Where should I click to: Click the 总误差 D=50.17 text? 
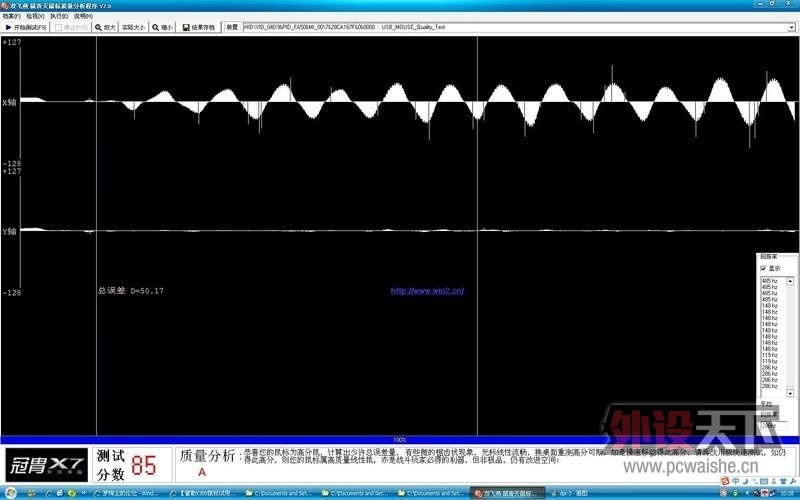click(131, 291)
